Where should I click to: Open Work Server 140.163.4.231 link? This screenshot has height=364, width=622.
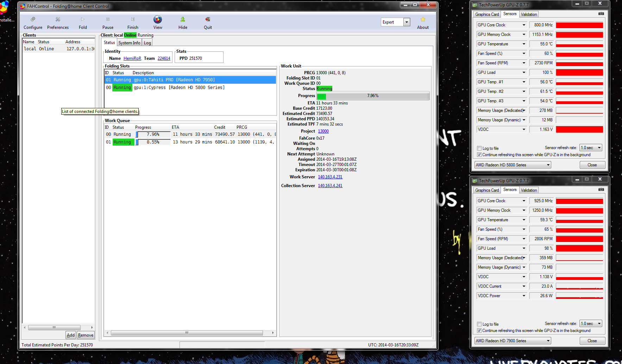(330, 177)
